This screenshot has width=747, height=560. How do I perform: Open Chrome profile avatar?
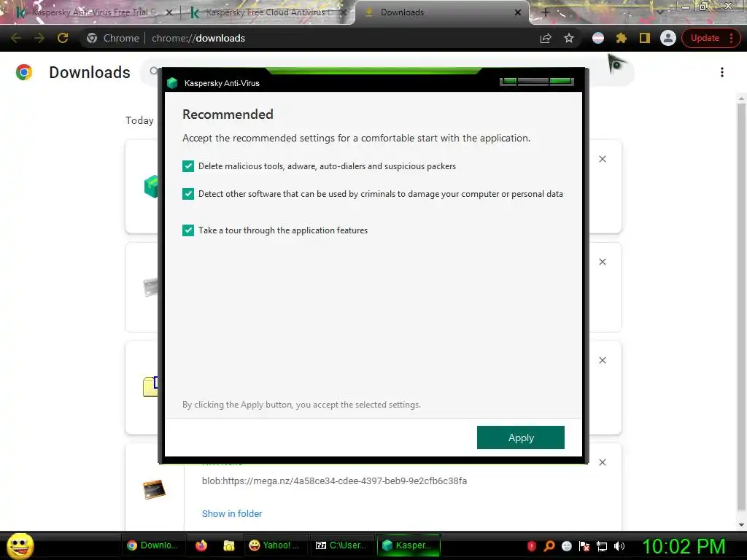[x=668, y=38]
